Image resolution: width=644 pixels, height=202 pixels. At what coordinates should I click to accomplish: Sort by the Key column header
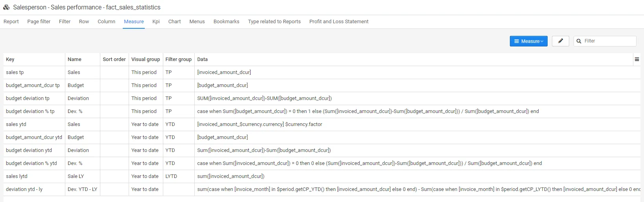coord(10,59)
